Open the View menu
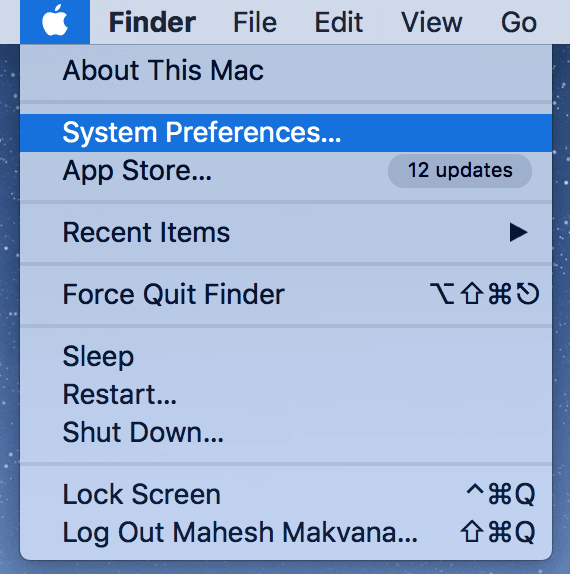This screenshot has width=570, height=574. coord(432,23)
